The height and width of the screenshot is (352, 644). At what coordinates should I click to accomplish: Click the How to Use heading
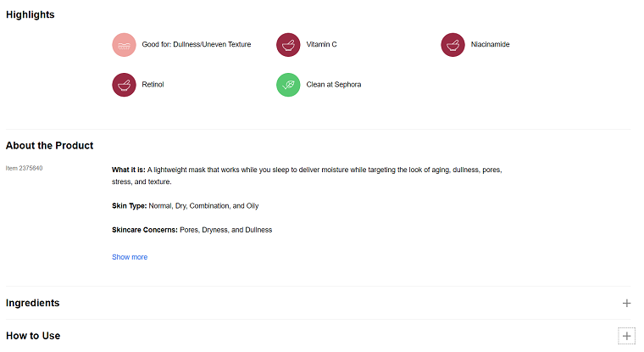[33, 336]
